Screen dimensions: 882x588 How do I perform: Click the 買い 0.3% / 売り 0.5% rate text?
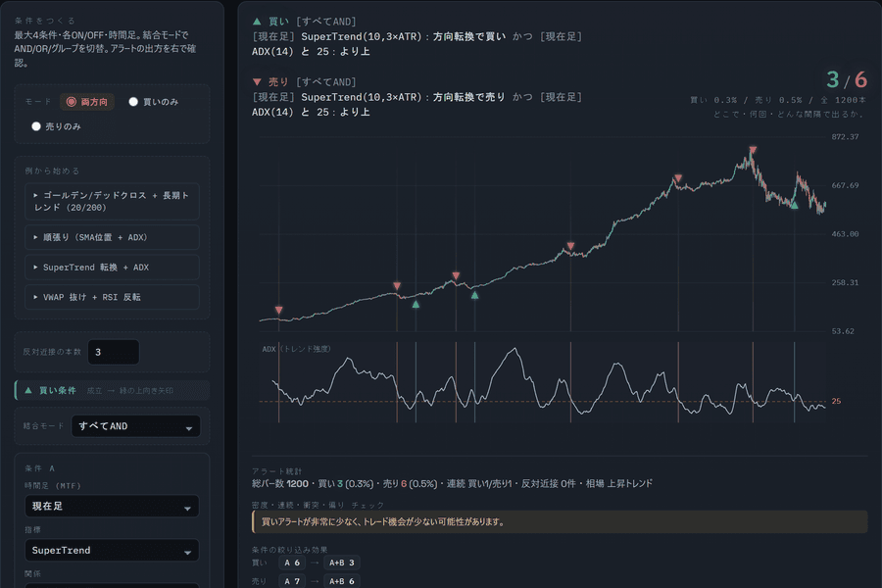tap(778, 100)
